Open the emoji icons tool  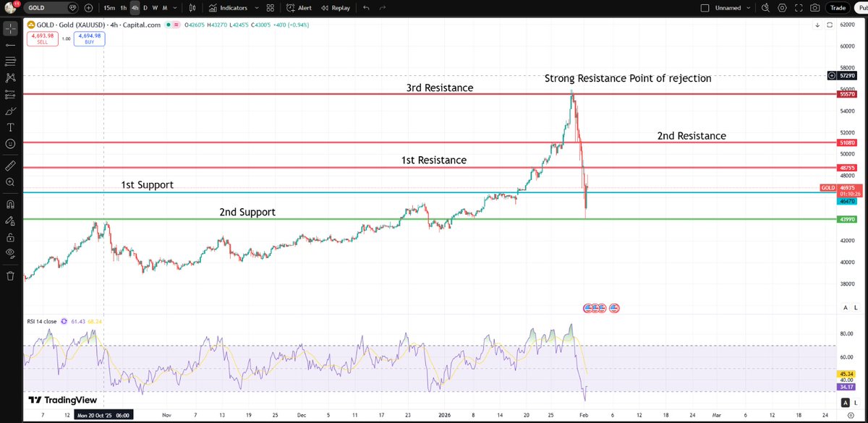(x=10, y=144)
